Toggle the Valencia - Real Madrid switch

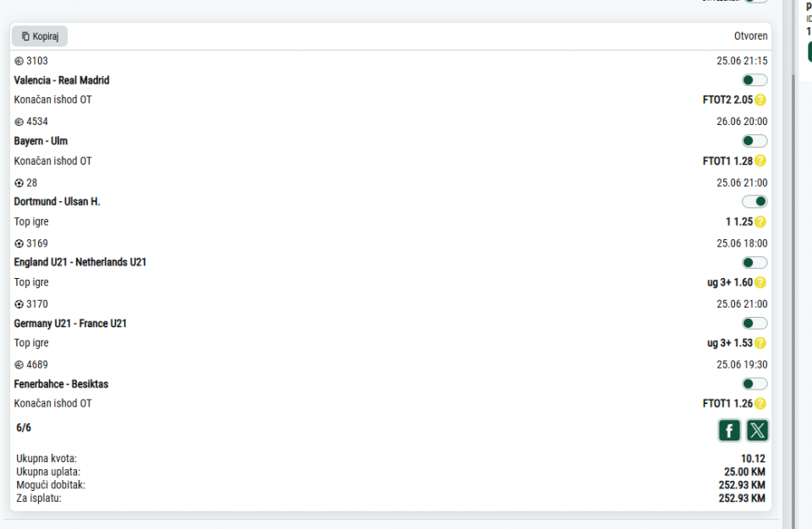(754, 80)
